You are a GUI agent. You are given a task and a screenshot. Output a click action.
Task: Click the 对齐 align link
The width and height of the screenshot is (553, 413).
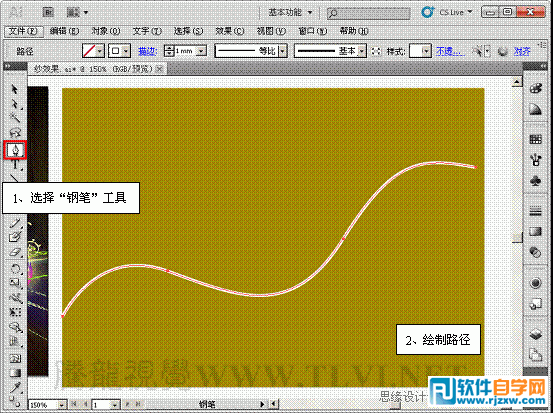(x=522, y=51)
